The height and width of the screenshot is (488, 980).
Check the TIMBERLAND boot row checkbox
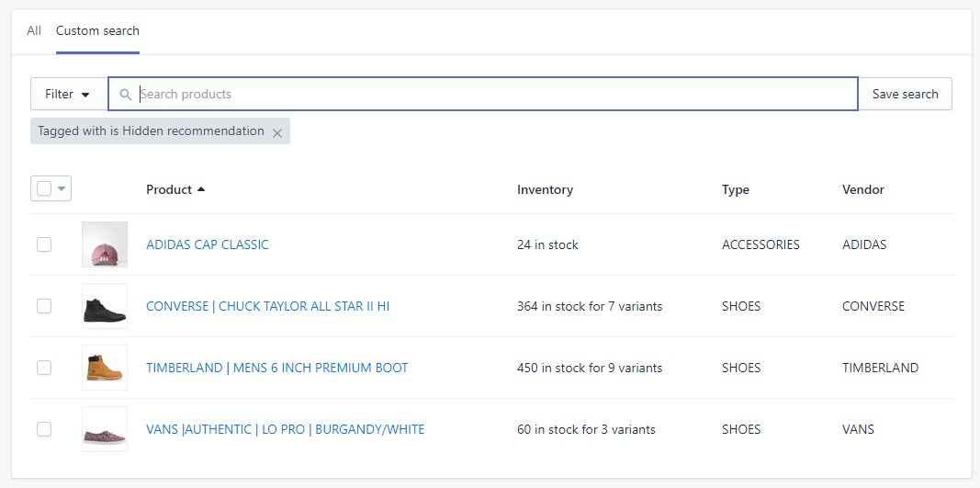[44, 368]
